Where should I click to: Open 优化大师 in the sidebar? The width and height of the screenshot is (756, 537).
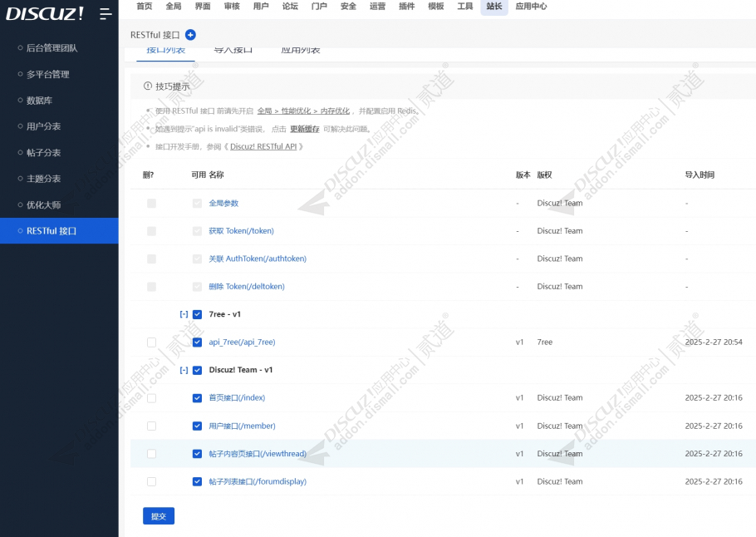click(x=43, y=204)
